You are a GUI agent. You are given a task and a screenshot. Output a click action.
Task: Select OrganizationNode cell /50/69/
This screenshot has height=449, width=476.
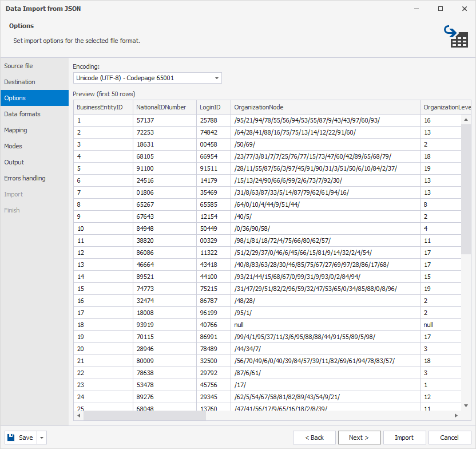(326, 144)
